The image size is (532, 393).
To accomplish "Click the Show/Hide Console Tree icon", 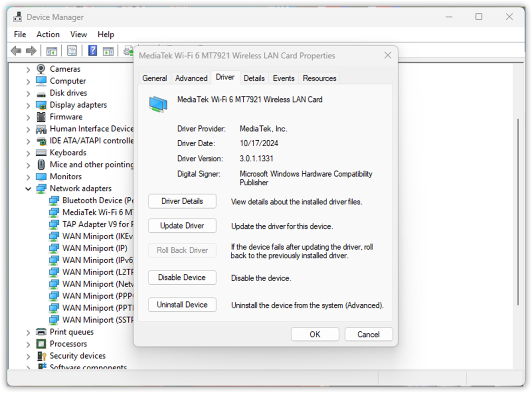I will point(51,51).
